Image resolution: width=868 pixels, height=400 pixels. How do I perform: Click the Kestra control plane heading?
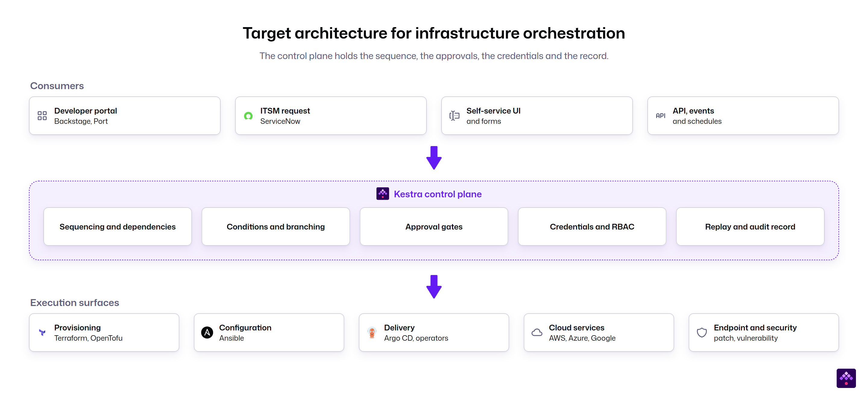pyautogui.click(x=437, y=194)
